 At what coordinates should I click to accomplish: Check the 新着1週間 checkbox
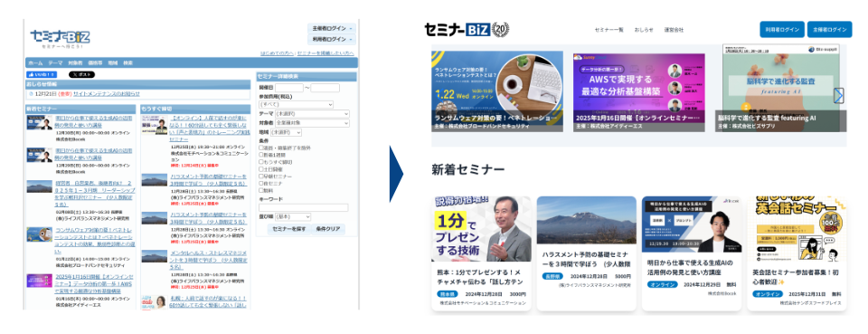click(261, 155)
